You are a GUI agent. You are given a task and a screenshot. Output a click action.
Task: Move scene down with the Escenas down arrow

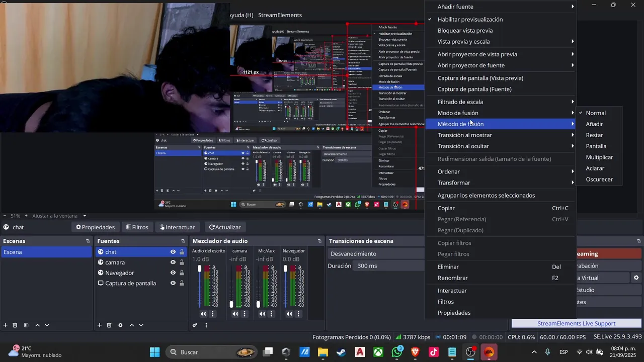(47, 325)
